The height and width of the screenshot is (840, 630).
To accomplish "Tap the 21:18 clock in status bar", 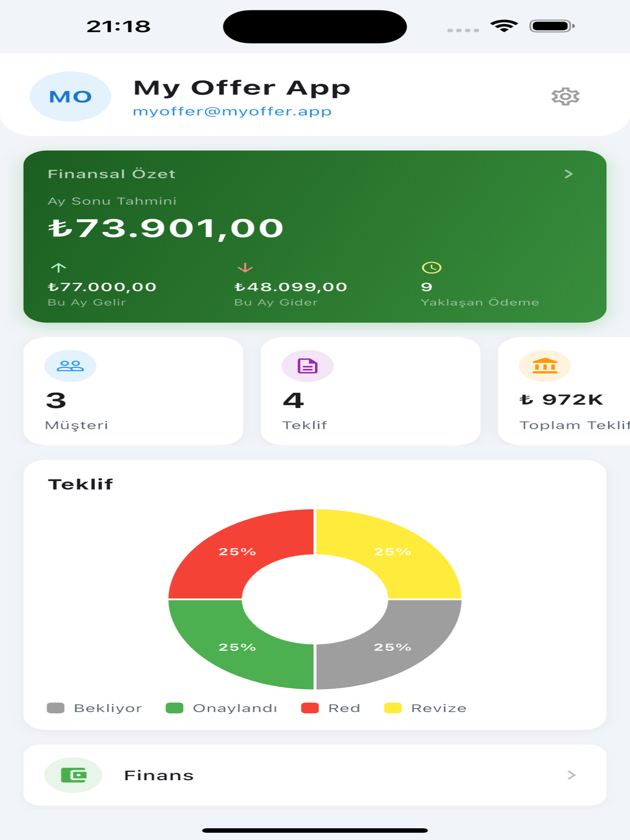I will pyautogui.click(x=118, y=26).
